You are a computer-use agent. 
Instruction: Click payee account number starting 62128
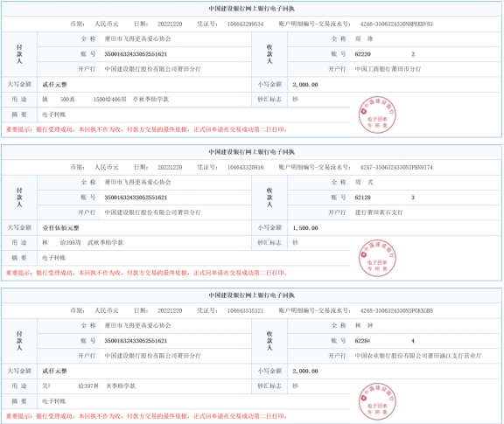pyautogui.click(x=385, y=198)
